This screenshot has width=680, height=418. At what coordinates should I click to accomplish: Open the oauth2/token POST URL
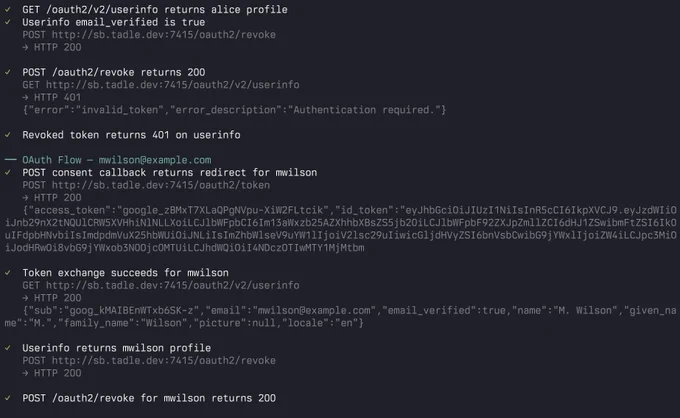[x=161, y=185]
